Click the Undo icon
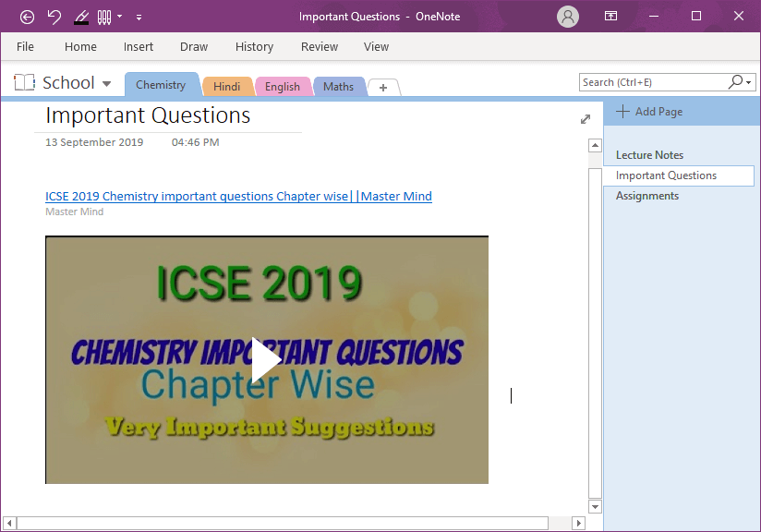Viewport: 761px width, 532px height. (x=54, y=17)
